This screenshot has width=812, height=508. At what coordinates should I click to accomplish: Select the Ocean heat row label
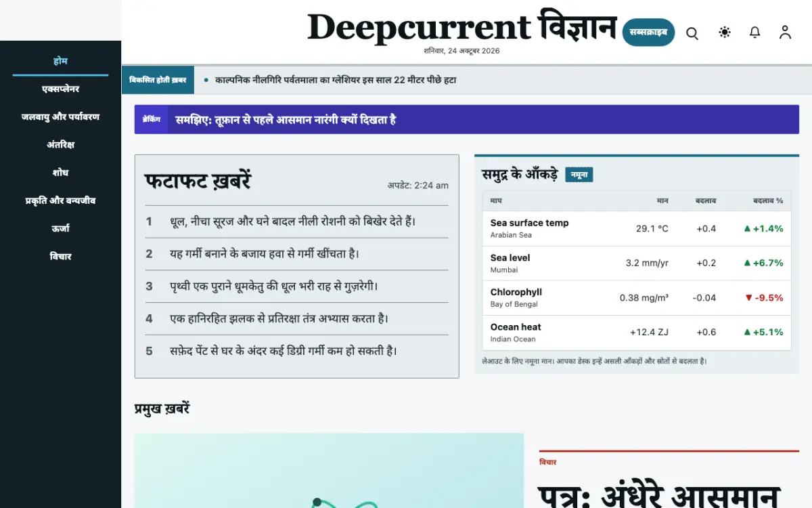tap(516, 326)
